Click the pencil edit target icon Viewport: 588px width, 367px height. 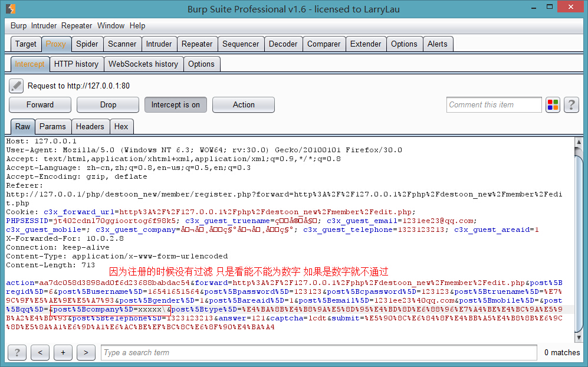point(16,86)
